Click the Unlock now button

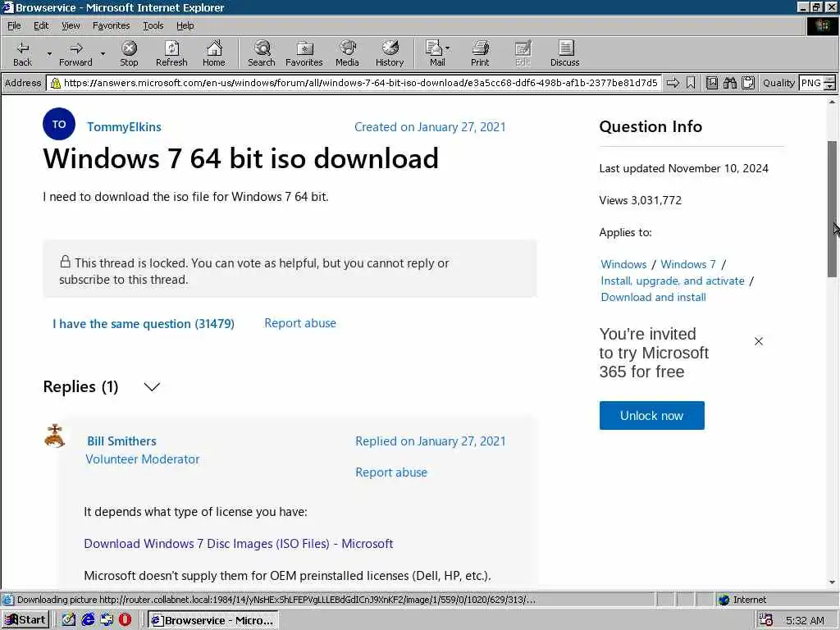point(651,415)
